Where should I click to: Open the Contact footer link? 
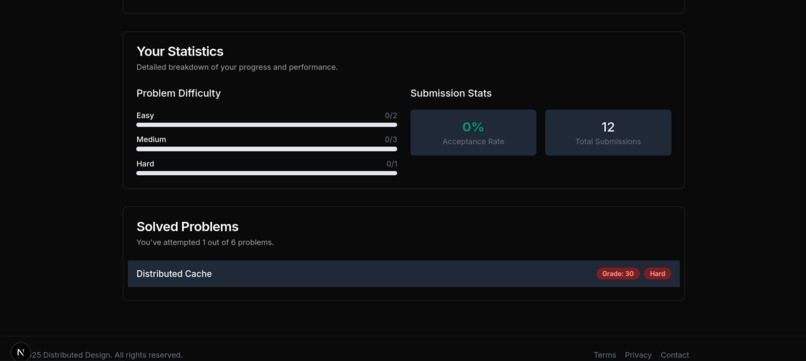click(x=674, y=355)
